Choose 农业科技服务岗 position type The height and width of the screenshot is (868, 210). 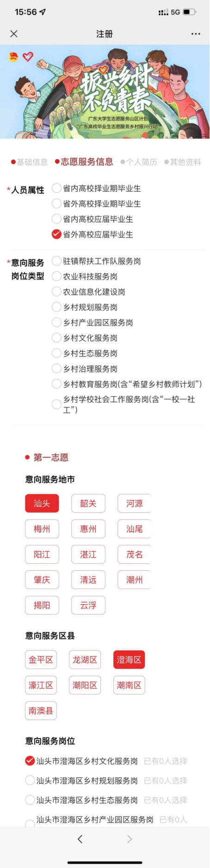85,277
